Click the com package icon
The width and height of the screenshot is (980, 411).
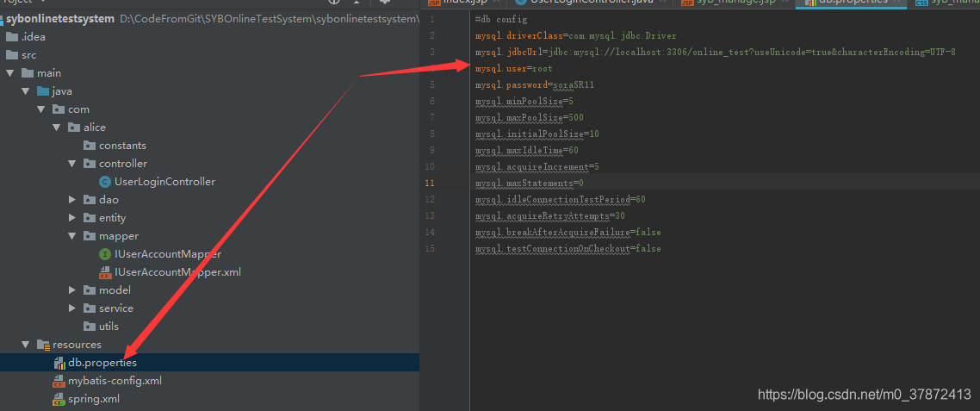58,109
